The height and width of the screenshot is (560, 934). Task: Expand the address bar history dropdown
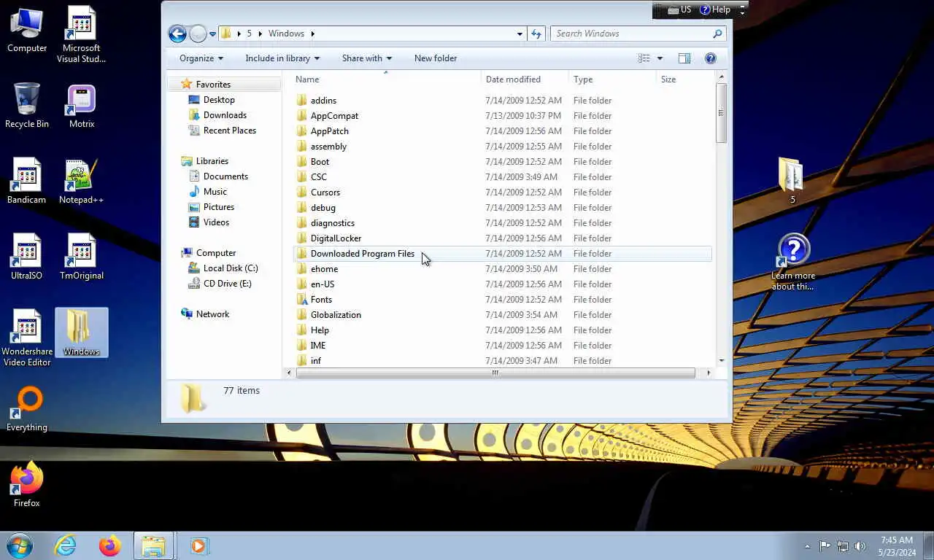(520, 34)
